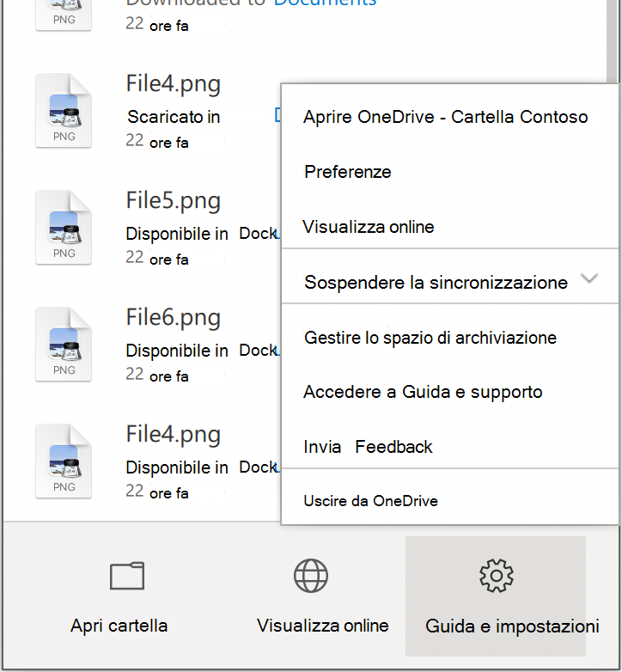Click the gear icon for Guida e impostazioni
Viewport: 622px width, 672px height.
[x=496, y=576]
